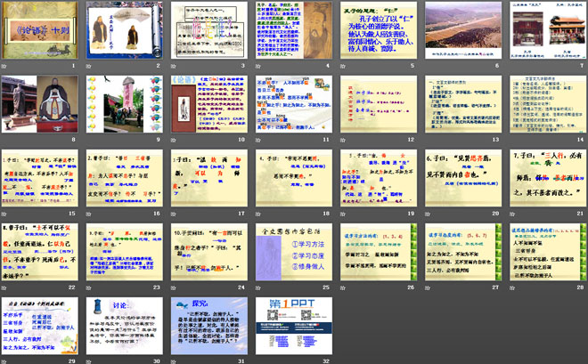Viewport: 588px width, 364px height.
Task: Select slide 9 with the balloon borders
Action: point(125,104)
